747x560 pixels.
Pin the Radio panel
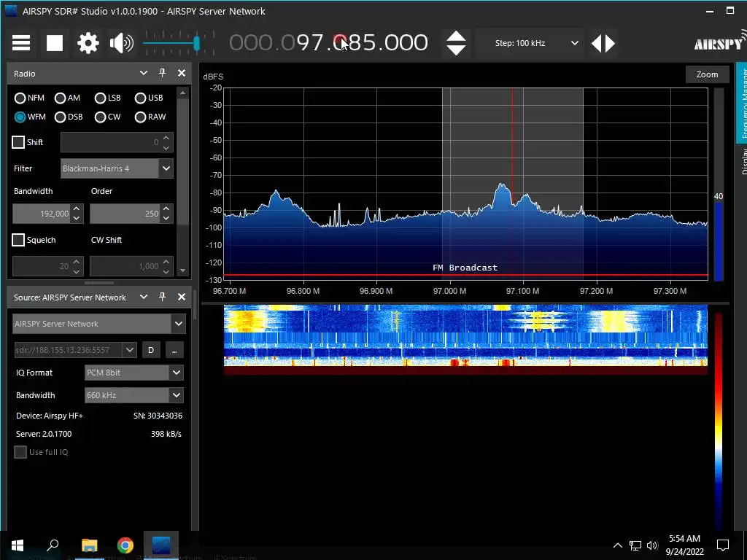162,73
